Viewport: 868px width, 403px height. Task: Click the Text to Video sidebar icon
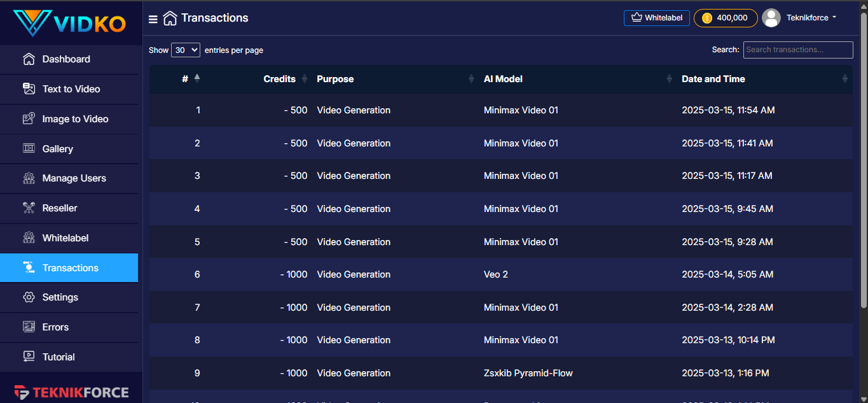[29, 89]
